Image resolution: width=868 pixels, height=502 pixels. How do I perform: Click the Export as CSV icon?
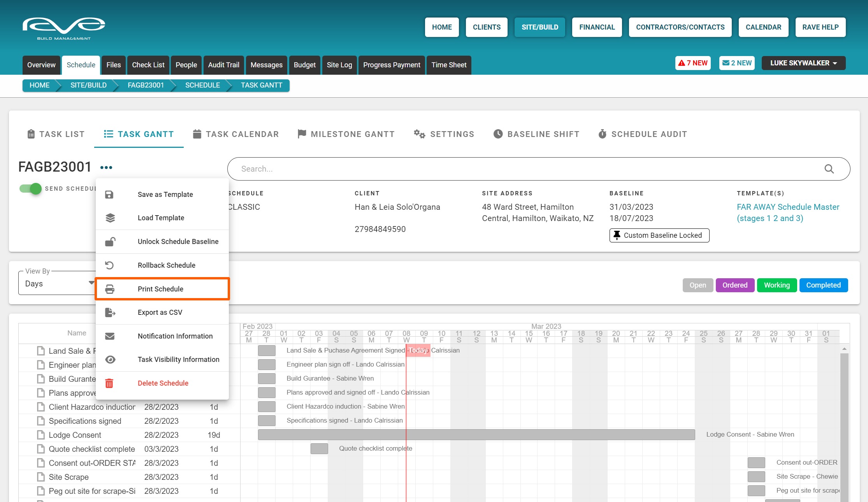pos(110,312)
